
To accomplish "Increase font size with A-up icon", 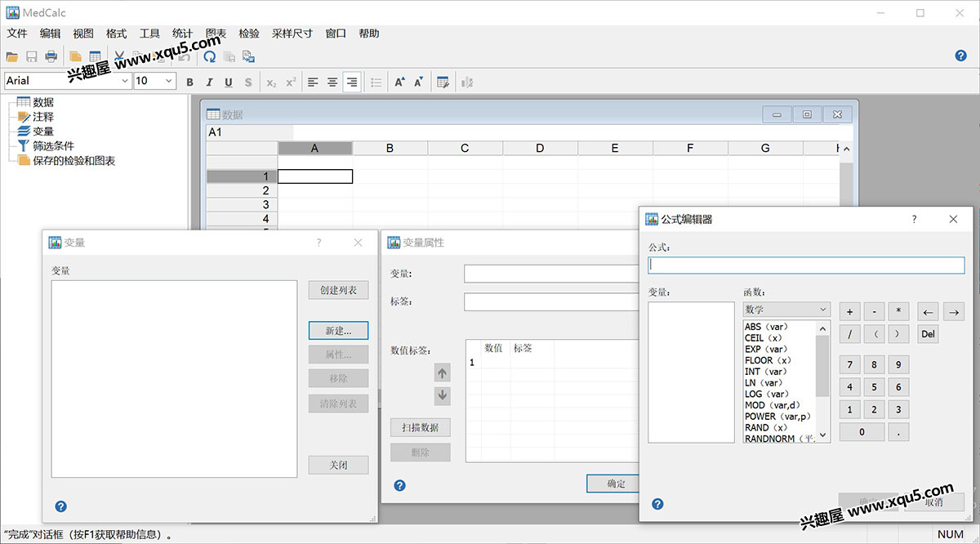I will tap(399, 82).
